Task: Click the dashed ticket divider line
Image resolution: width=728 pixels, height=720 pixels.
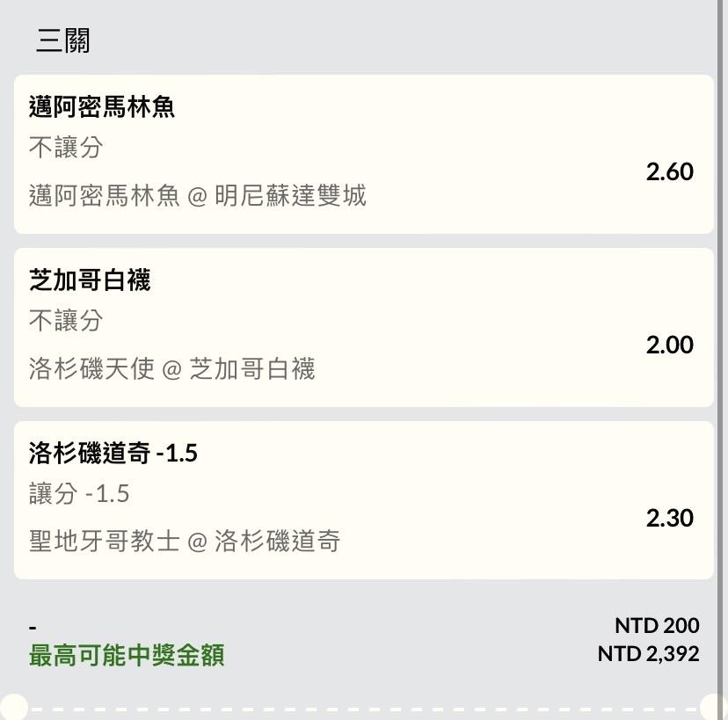Action: [364, 709]
